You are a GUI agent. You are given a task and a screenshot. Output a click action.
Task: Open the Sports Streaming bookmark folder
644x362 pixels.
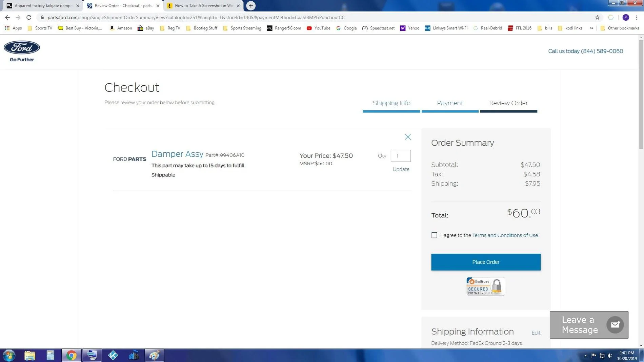tap(242, 28)
